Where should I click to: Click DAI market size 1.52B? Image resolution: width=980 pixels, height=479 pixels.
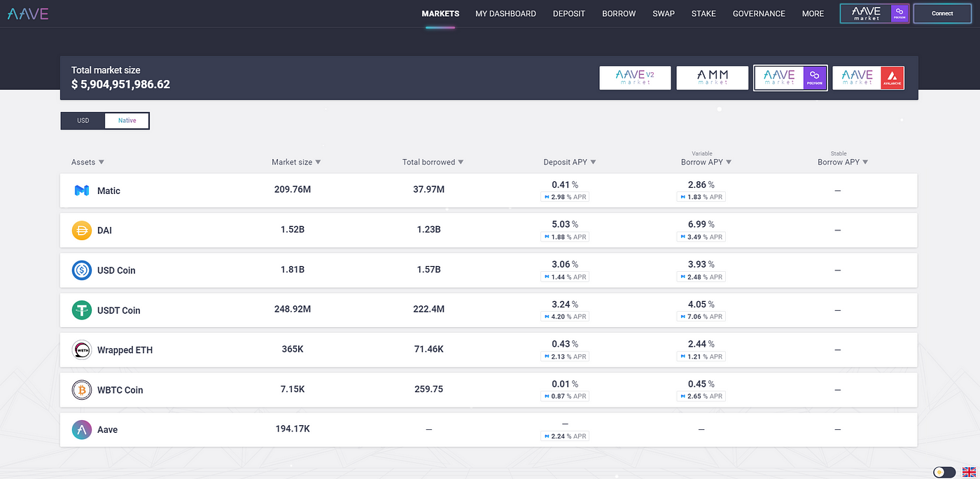(293, 230)
